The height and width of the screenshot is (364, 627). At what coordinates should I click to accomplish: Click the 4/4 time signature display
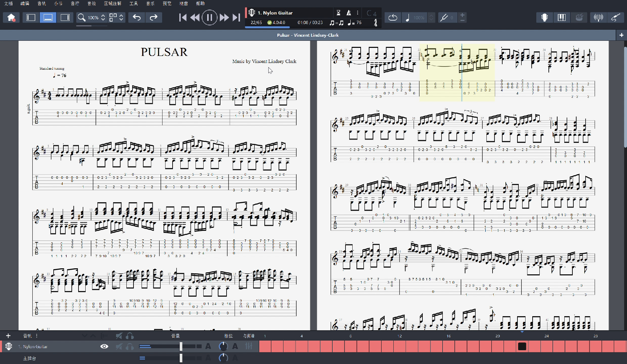pyautogui.click(x=376, y=23)
